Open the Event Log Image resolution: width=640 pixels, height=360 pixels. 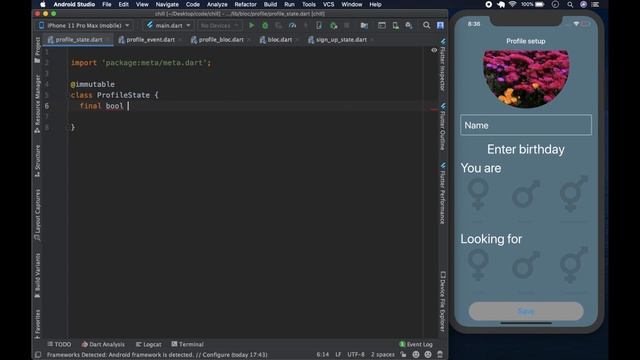click(x=416, y=344)
